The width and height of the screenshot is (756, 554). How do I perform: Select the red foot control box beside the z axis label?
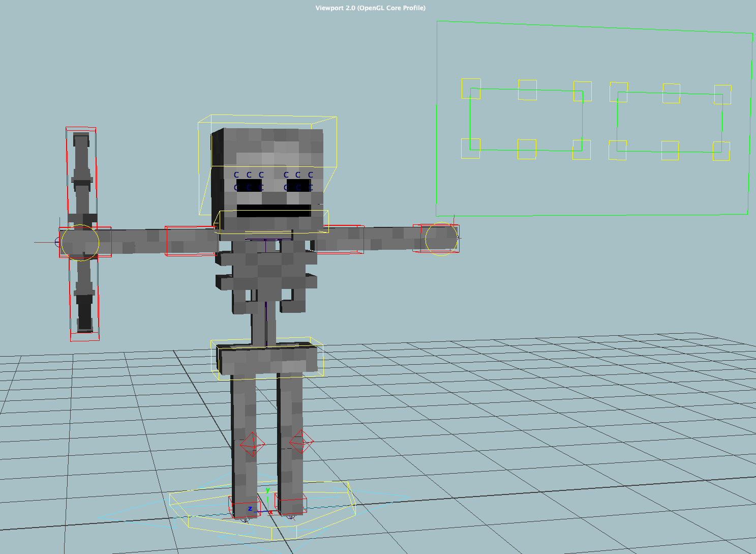pyautogui.click(x=245, y=507)
